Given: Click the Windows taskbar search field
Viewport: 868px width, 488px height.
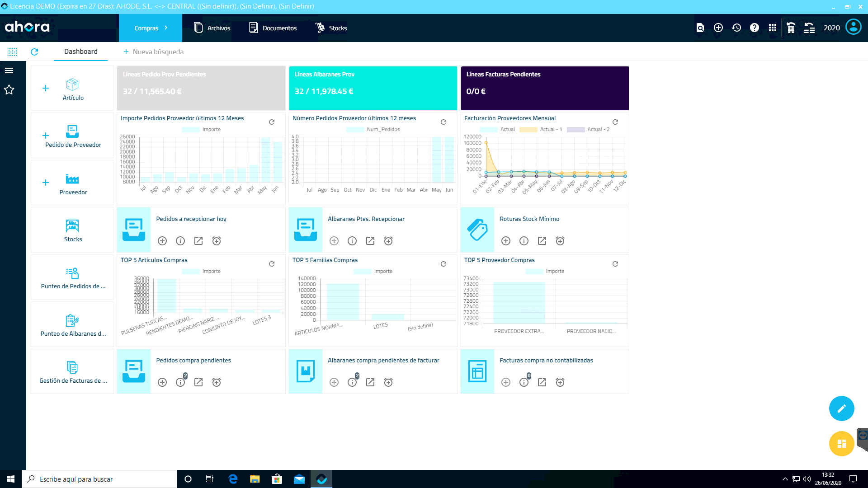Looking at the screenshot, I should pos(99,479).
